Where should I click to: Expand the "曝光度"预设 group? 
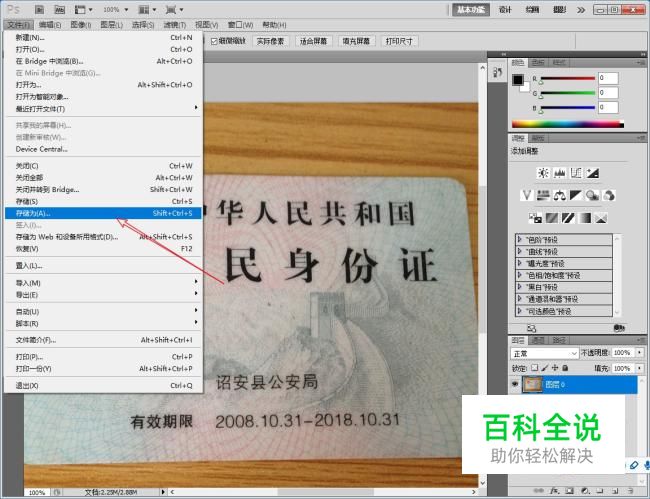519,263
